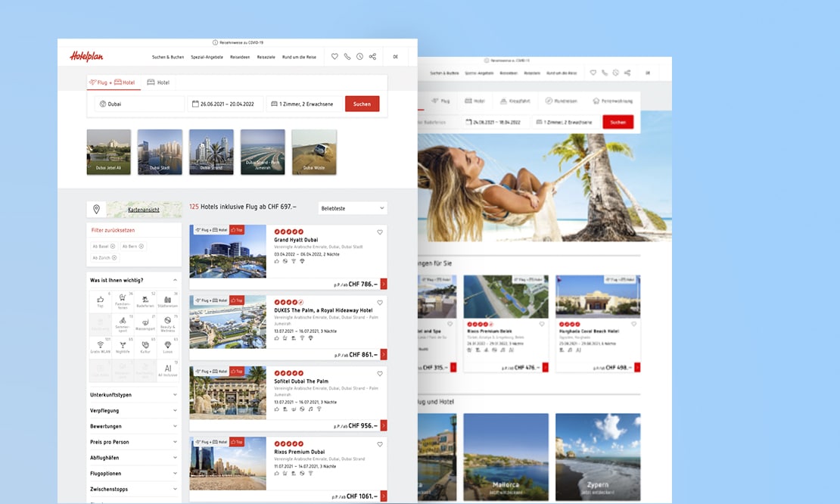Expand the Preis pro Person filter
The width and height of the screenshot is (840, 504).
[133, 442]
